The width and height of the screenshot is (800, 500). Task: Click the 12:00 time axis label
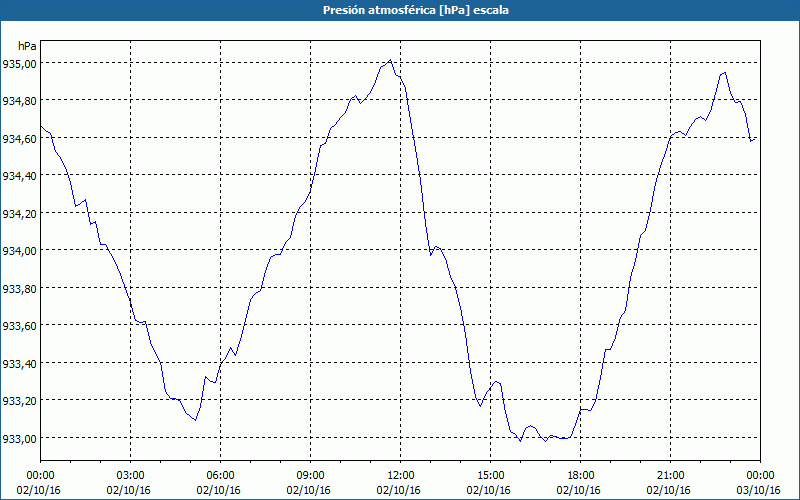point(401,476)
